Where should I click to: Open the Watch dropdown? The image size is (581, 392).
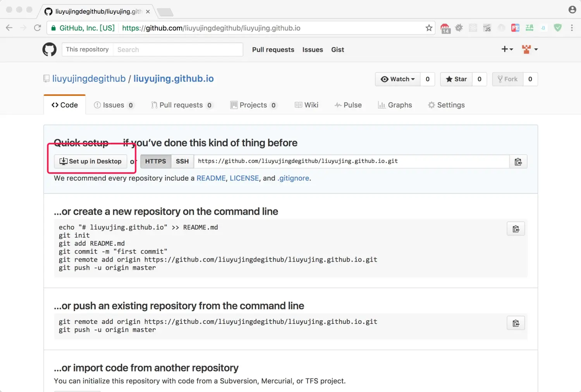(398, 79)
